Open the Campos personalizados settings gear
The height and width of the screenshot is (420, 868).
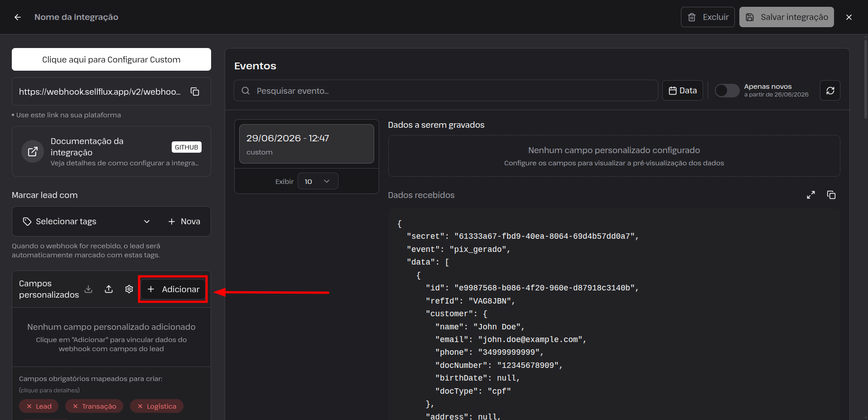coord(129,289)
